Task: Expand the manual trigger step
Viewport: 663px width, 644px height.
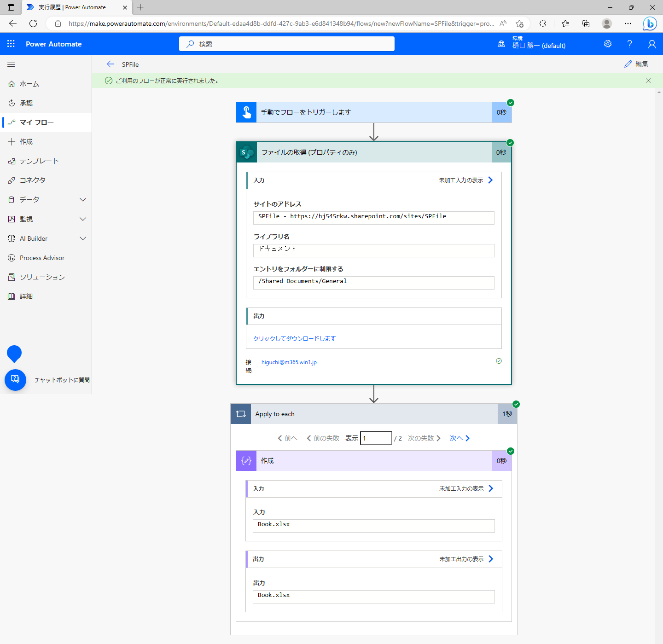Action: tap(374, 112)
